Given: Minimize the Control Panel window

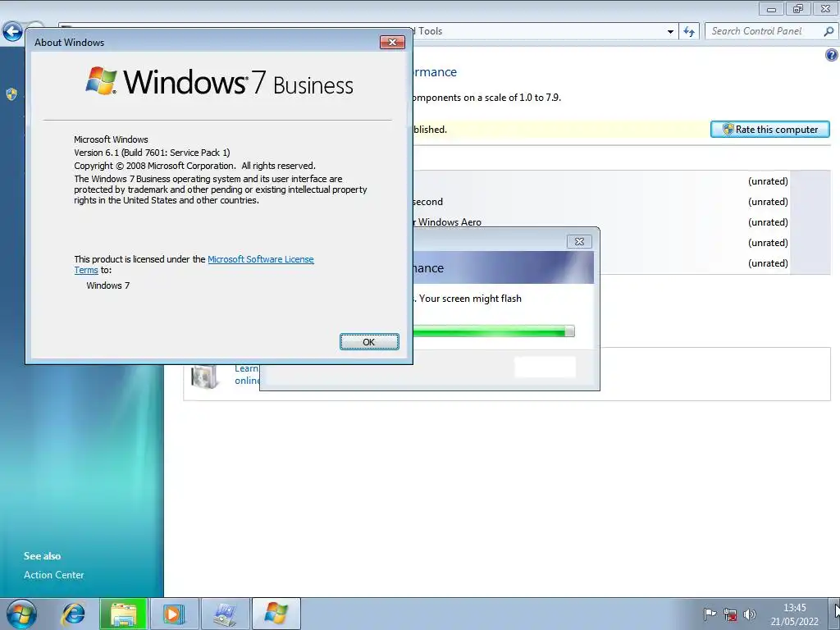Looking at the screenshot, I should 771,8.
